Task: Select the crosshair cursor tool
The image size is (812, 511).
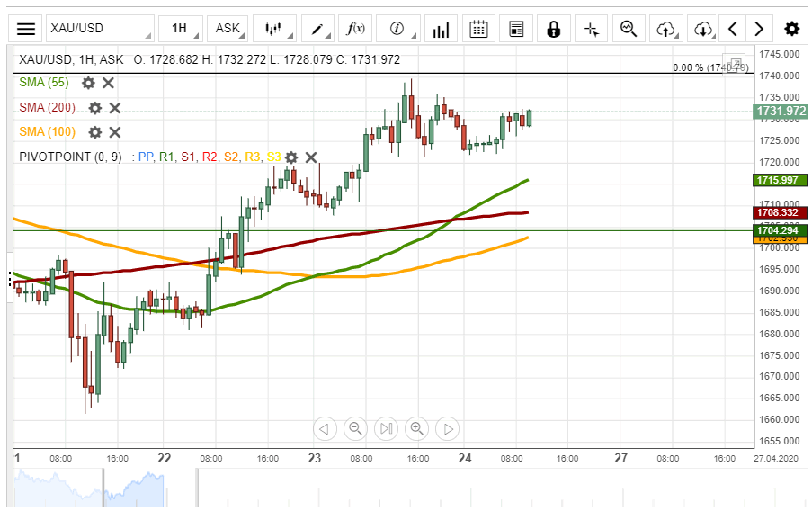Action: pos(592,29)
